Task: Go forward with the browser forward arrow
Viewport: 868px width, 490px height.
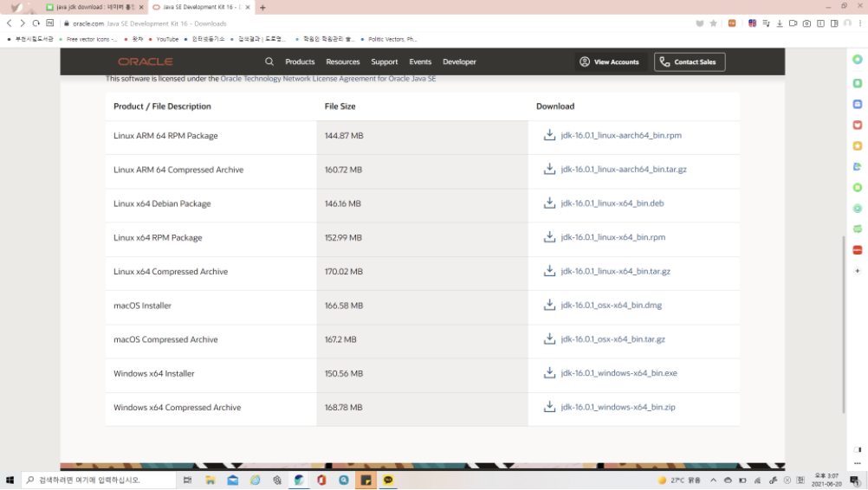Action: 23,23
